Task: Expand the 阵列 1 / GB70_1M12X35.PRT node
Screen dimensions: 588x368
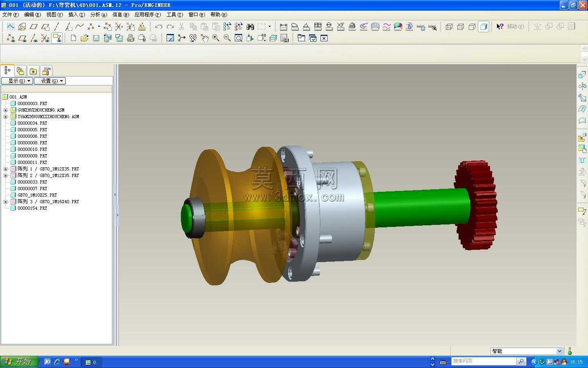Action: click(x=5, y=169)
